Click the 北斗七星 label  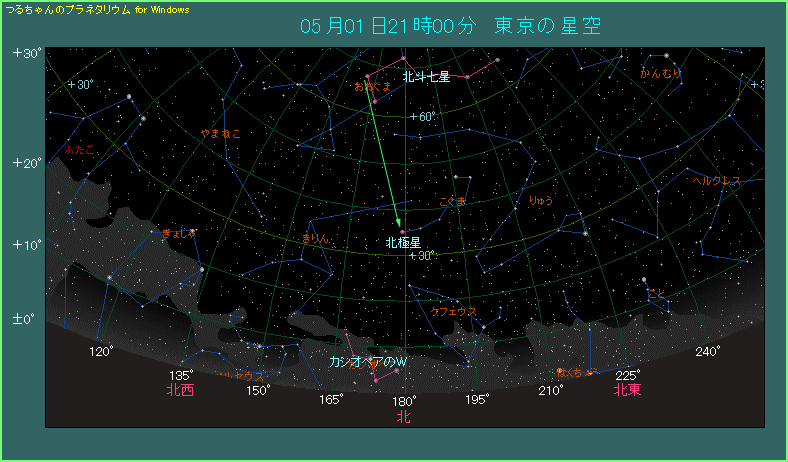point(426,77)
